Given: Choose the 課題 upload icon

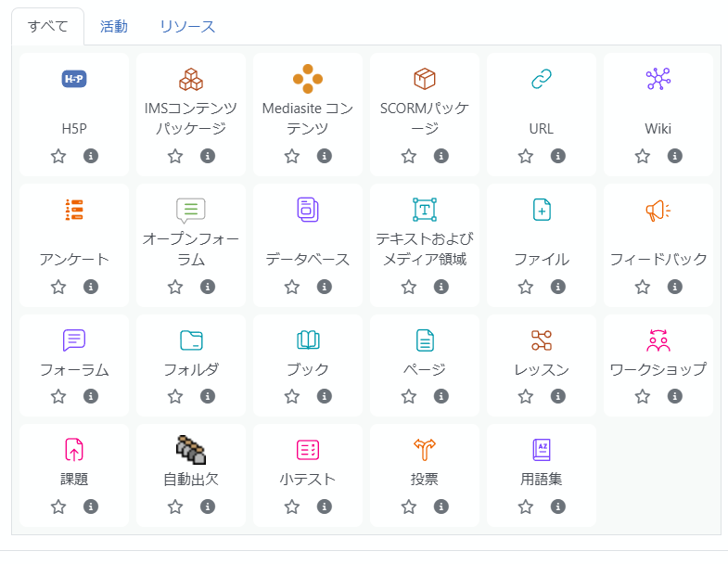Looking at the screenshot, I should click(x=74, y=450).
